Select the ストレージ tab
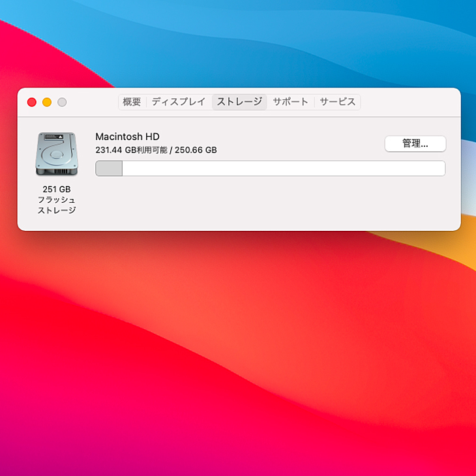476x476 pixels. pyautogui.click(x=239, y=102)
